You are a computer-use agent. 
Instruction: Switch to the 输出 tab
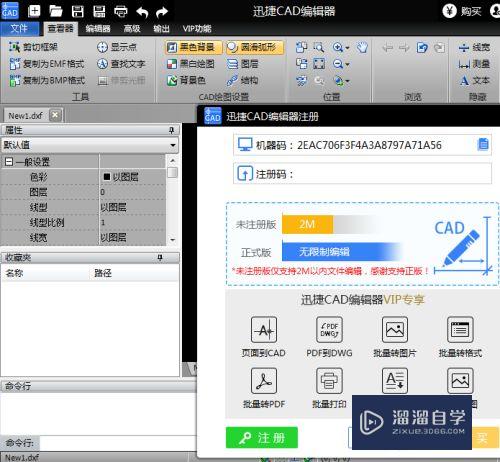161,29
